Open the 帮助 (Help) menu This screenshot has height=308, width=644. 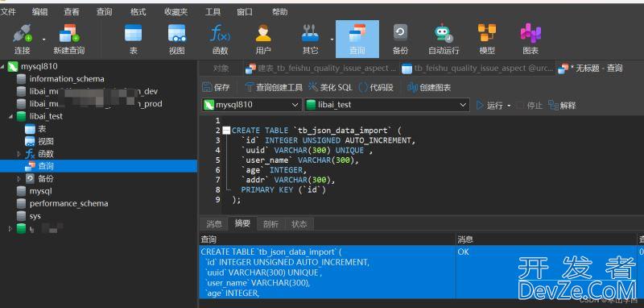pyautogui.click(x=279, y=12)
